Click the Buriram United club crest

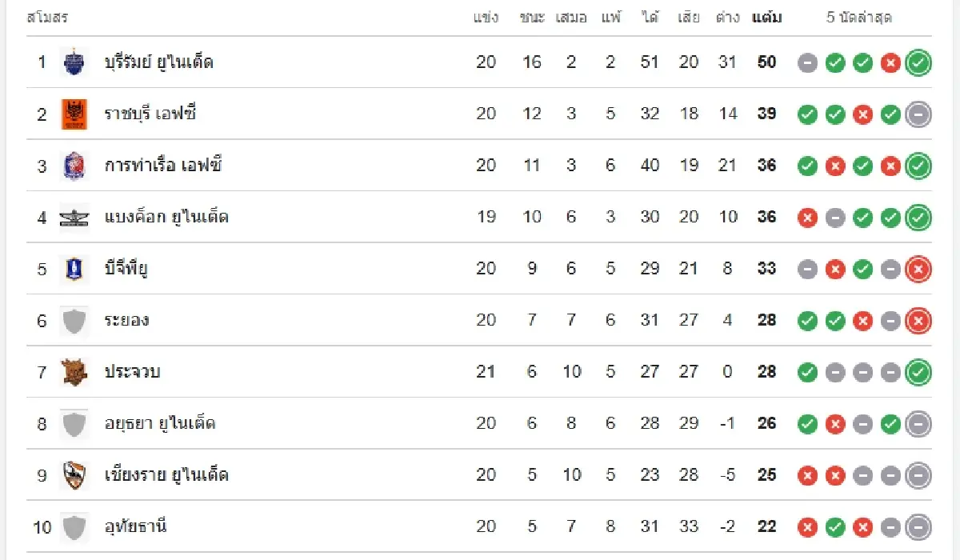[74, 62]
